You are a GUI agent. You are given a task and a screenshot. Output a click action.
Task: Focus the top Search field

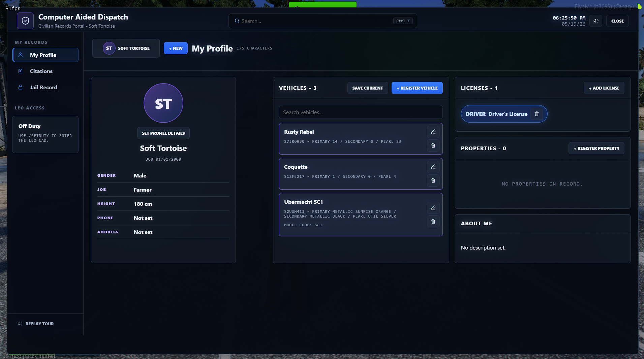[x=323, y=21]
